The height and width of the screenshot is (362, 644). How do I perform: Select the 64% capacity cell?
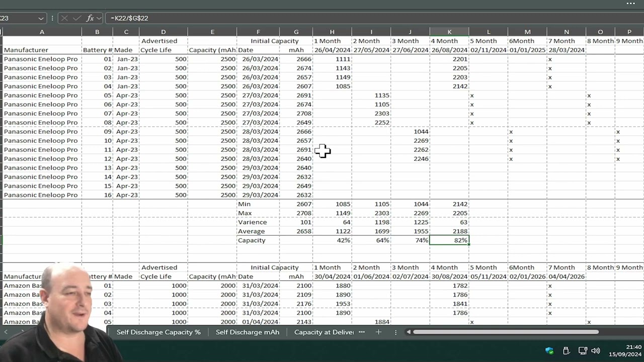coord(371,240)
